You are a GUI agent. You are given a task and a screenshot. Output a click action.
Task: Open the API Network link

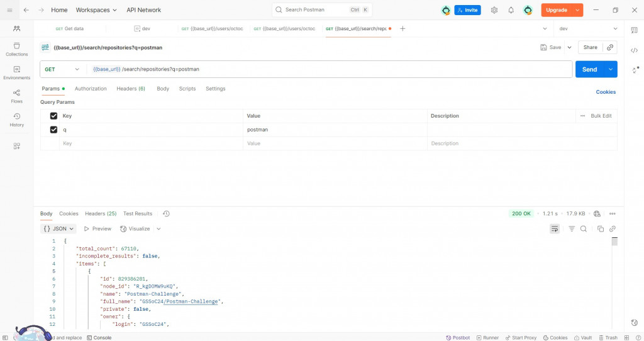[x=144, y=10]
